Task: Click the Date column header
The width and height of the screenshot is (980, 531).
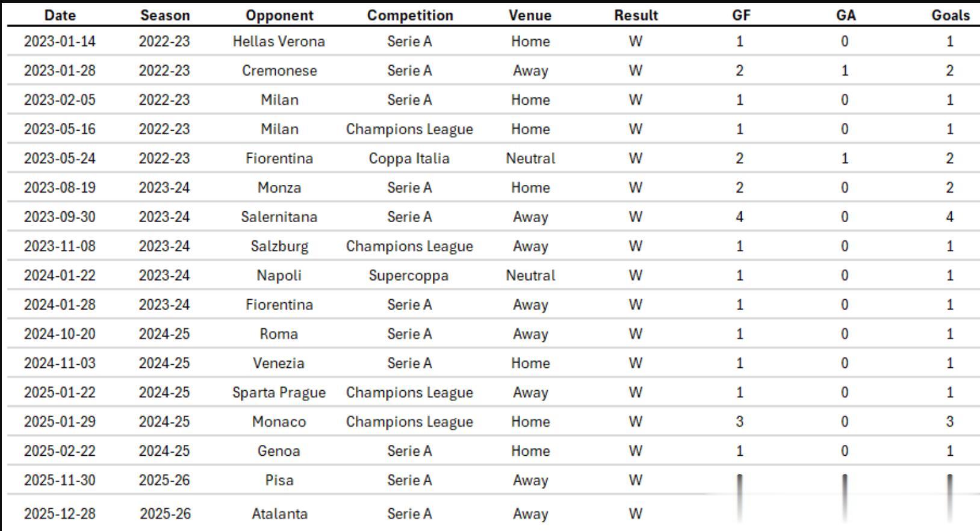Action: pyautogui.click(x=60, y=15)
